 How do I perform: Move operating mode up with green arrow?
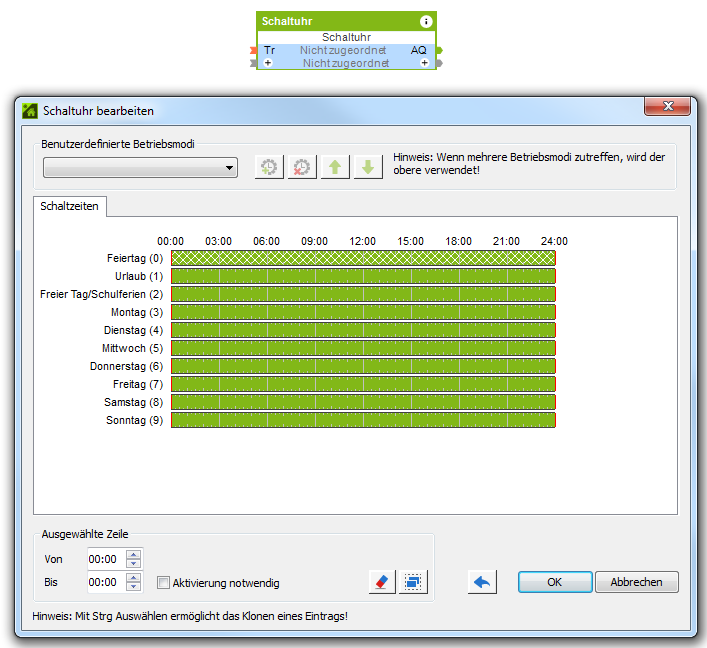pos(335,167)
